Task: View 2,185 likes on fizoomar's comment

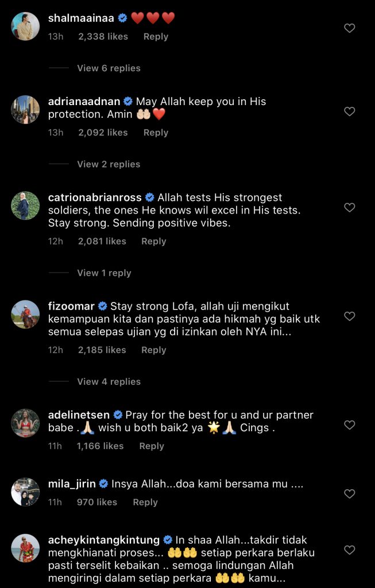Action: click(x=102, y=350)
